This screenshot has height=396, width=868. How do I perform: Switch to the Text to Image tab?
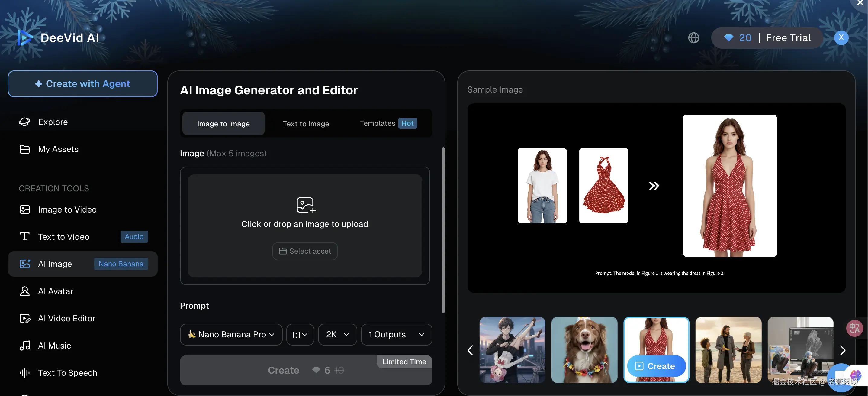point(306,124)
